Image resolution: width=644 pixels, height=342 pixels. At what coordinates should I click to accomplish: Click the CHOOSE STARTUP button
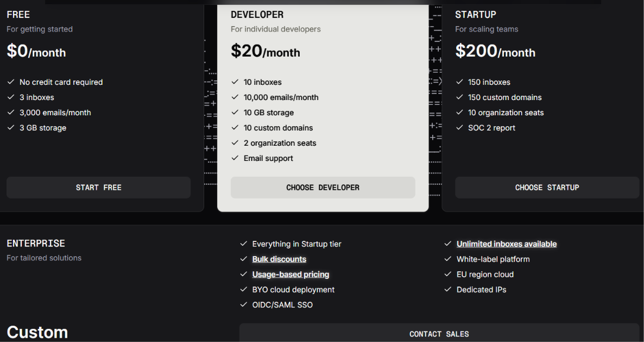547,188
